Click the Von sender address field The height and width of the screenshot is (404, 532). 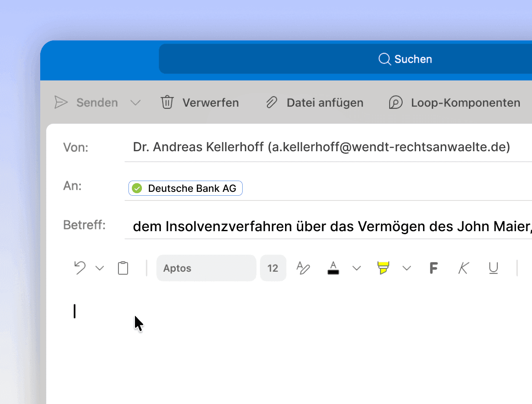[x=328, y=147]
